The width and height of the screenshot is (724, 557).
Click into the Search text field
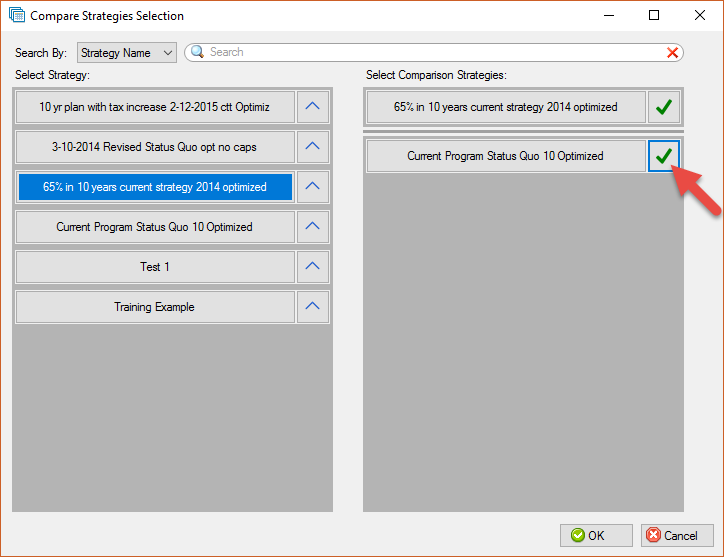[434, 52]
